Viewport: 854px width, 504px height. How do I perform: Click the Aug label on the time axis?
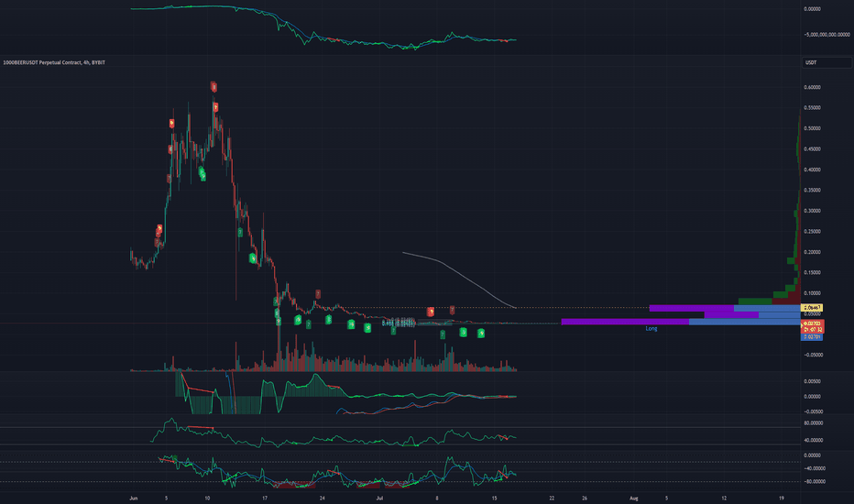[634, 498]
